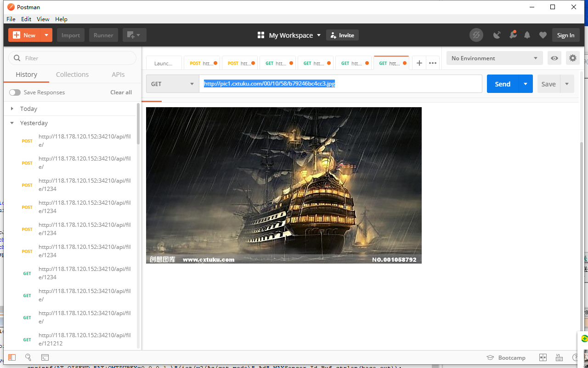The image size is (588, 368).
Task: Click the Invite button
Action: tap(342, 35)
